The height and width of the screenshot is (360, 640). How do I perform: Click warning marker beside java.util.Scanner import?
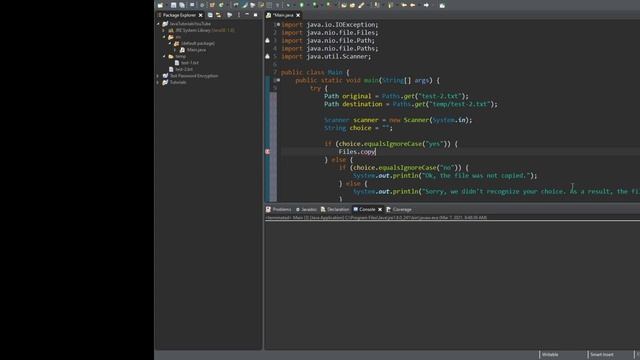point(267,56)
